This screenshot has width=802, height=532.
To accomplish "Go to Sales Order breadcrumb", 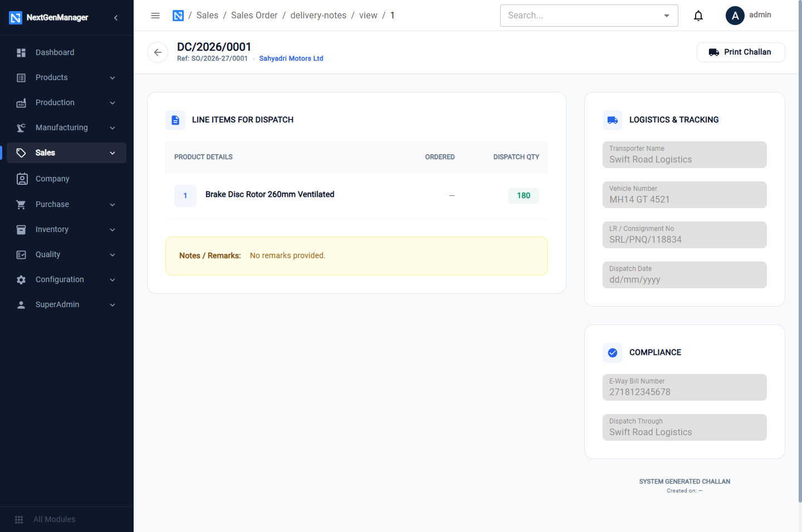I will click(x=254, y=16).
